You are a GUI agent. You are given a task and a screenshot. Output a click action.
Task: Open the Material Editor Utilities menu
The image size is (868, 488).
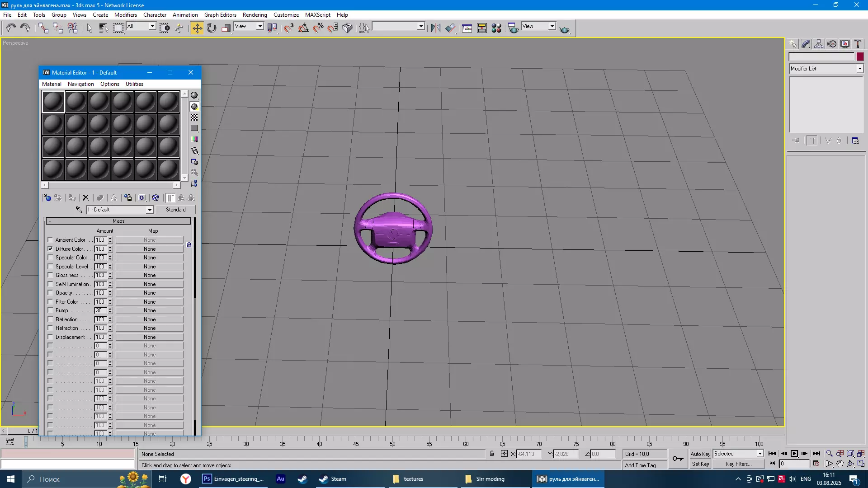click(x=134, y=84)
